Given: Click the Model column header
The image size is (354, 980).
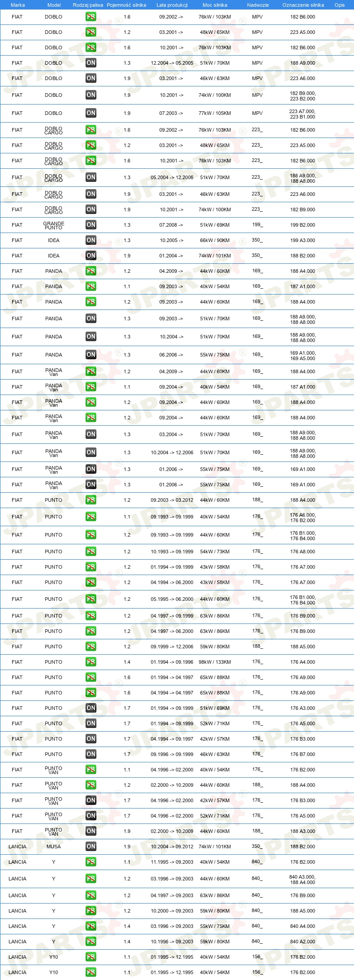Looking at the screenshot, I should point(54,5).
